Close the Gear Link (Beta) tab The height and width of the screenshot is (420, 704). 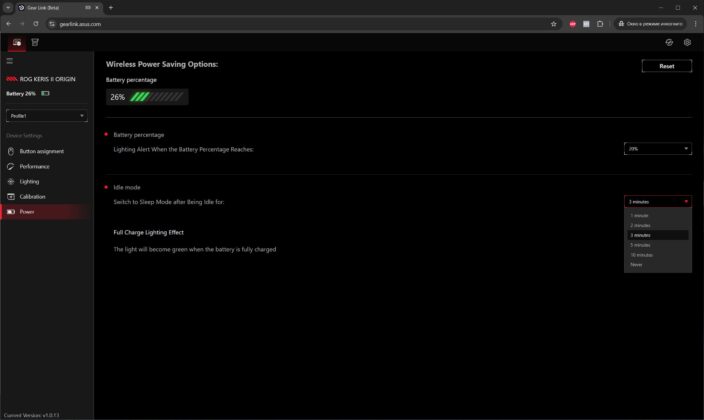pyautogui.click(x=97, y=8)
